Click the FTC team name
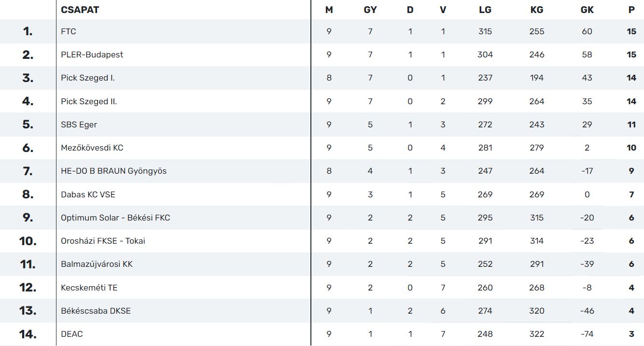This screenshot has width=644, height=346. click(x=69, y=31)
